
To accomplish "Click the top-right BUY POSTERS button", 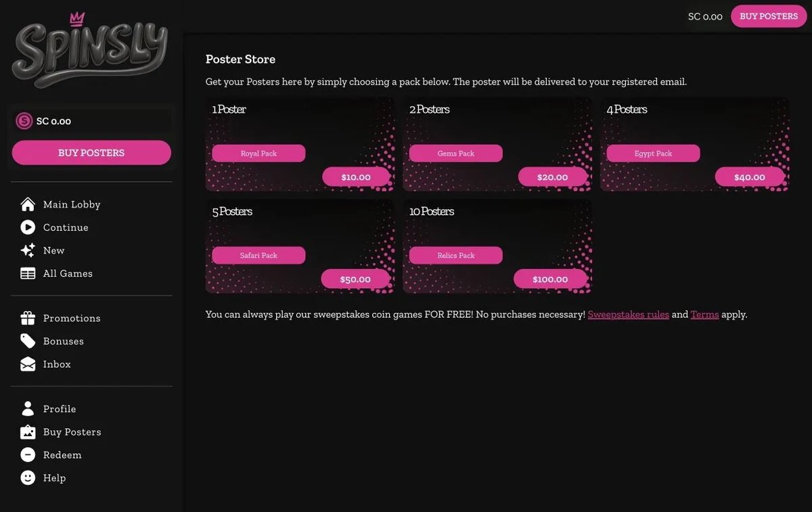I will click(x=769, y=16).
